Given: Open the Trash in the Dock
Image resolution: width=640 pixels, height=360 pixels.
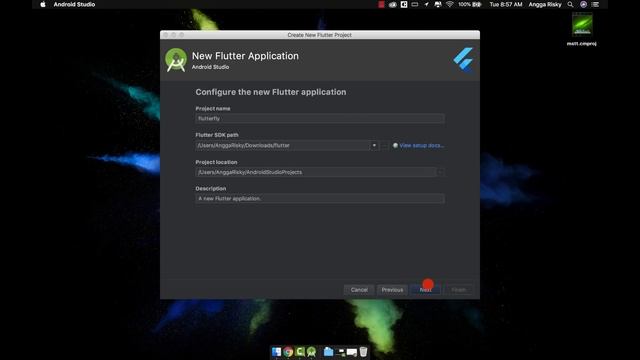Looking at the screenshot, I should tap(363, 351).
